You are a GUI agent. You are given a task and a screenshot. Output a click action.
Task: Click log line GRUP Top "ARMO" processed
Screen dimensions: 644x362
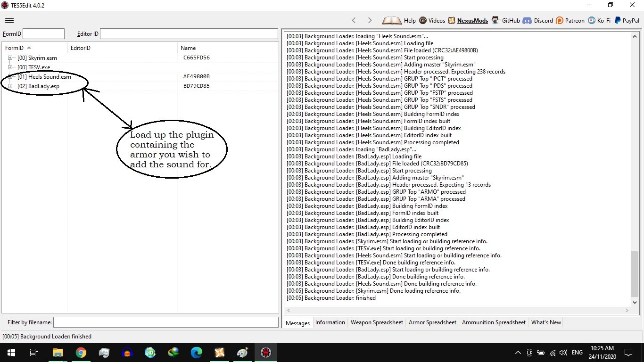[376, 192]
